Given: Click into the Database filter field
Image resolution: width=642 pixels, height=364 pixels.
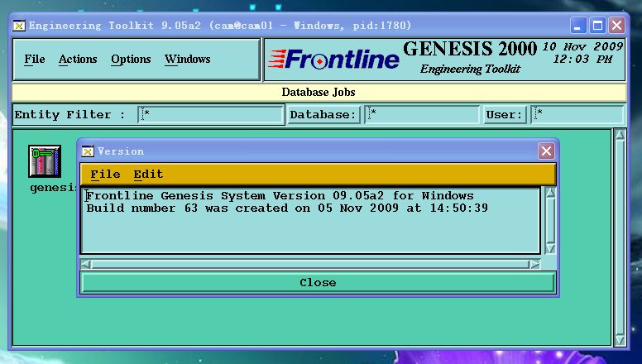Looking at the screenshot, I should (x=422, y=115).
